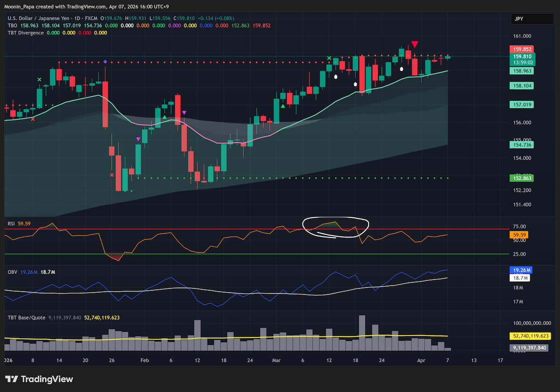
Task: Click the tall red candle below blue diamond
Action: pos(105,105)
